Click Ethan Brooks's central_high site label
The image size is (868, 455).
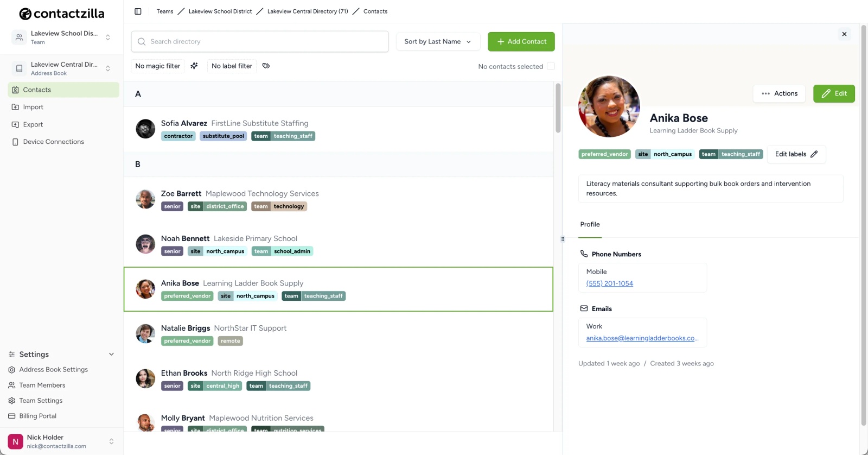point(215,386)
